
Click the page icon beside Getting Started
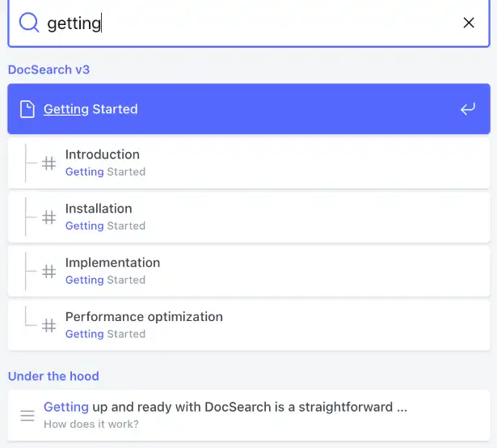pyautogui.click(x=27, y=109)
